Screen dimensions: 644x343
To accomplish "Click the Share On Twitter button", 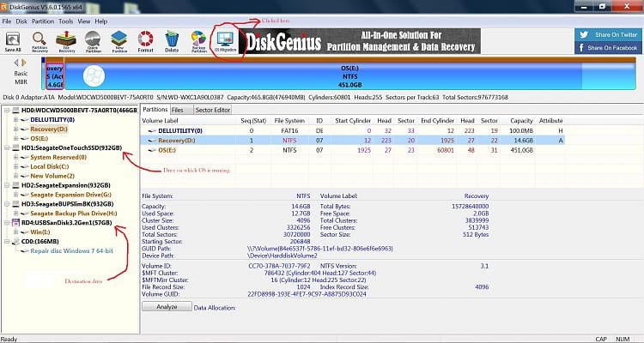I will click(608, 35).
